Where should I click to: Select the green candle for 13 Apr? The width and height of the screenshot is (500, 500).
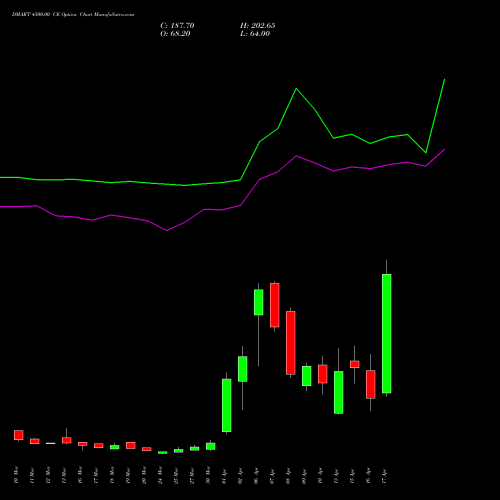[339, 392]
